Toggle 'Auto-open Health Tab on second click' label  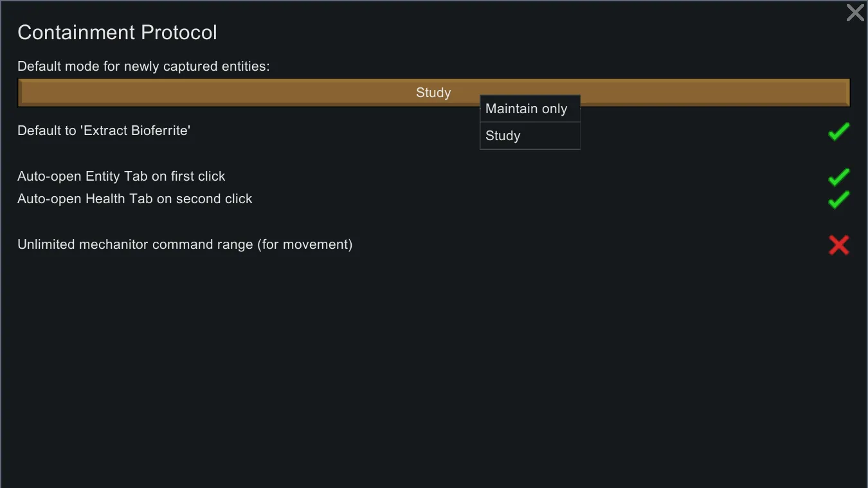coord(134,199)
